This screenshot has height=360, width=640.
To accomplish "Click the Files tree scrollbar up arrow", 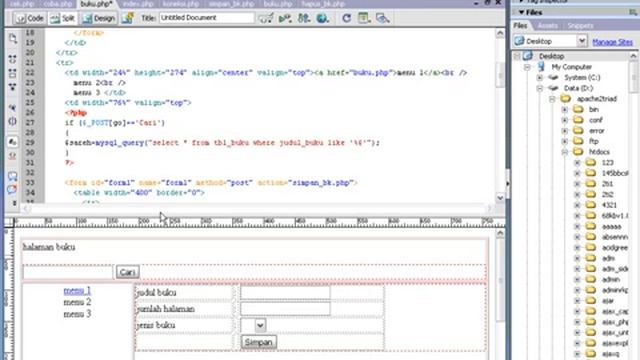I will [x=633, y=56].
